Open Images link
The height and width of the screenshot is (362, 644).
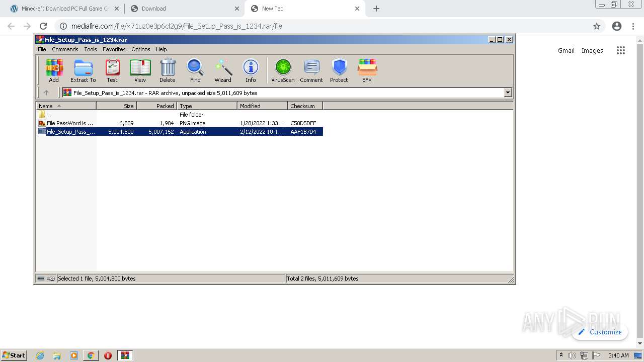click(592, 50)
